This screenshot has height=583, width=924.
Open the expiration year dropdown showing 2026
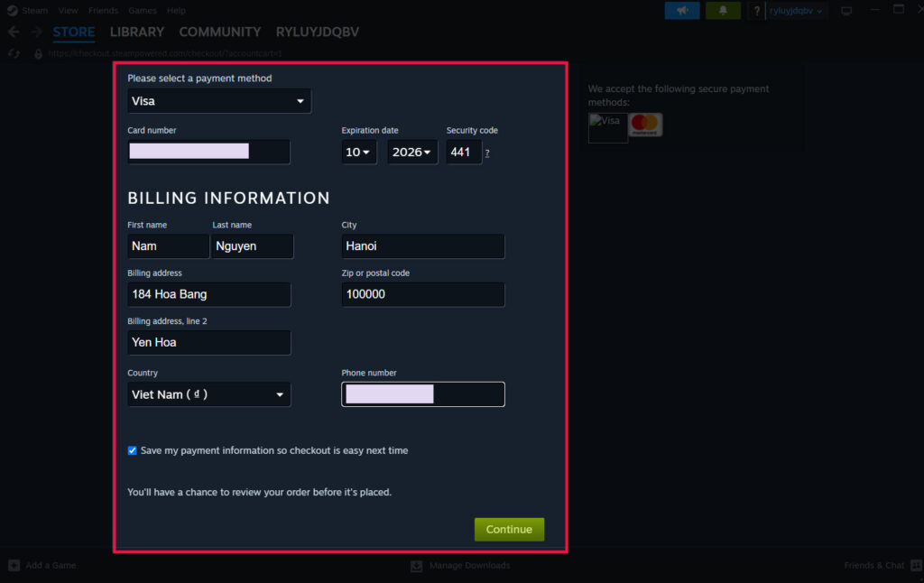coord(411,153)
